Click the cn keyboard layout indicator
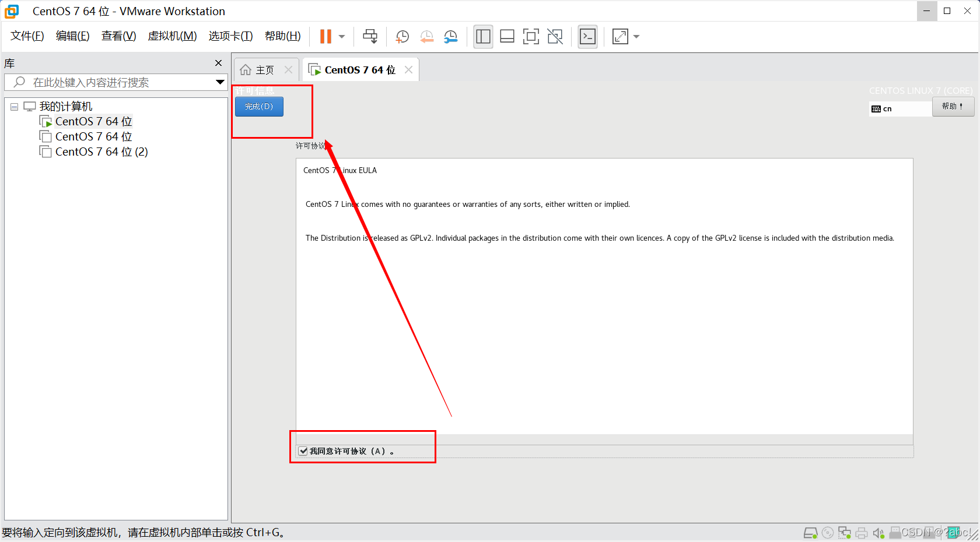Image resolution: width=980 pixels, height=542 pixels. pyautogui.click(x=900, y=109)
